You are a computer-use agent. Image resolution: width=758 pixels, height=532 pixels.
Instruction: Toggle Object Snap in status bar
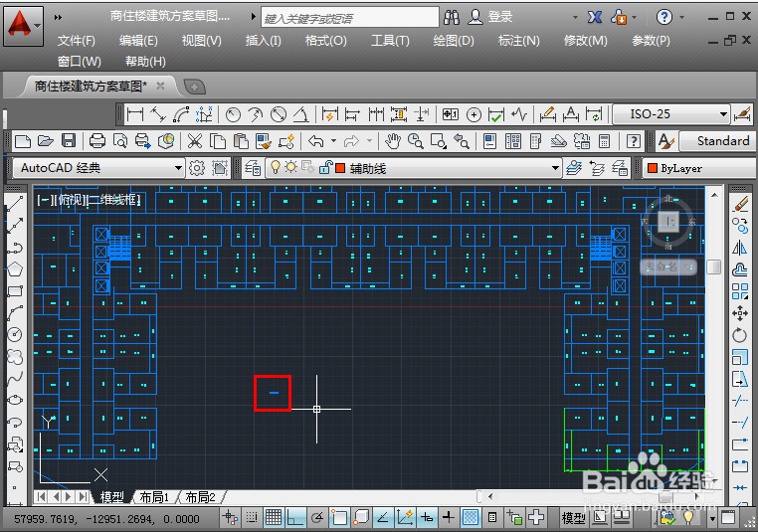[x=339, y=518]
